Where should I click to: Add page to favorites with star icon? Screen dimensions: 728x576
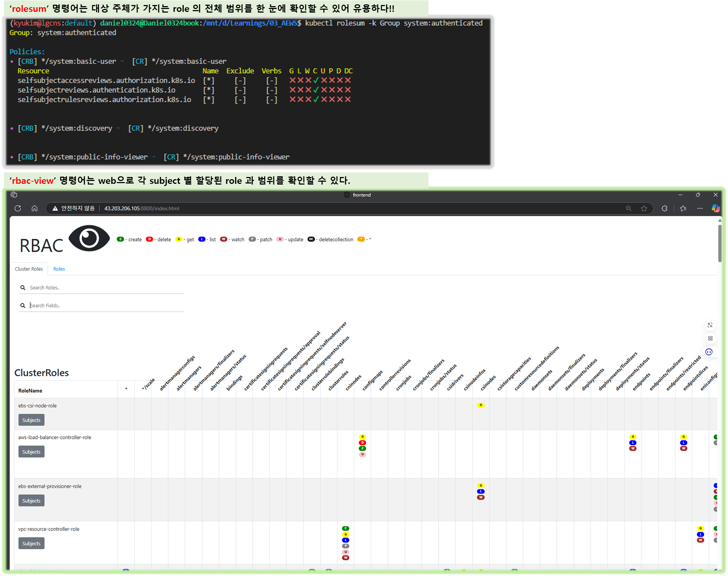tap(644, 208)
